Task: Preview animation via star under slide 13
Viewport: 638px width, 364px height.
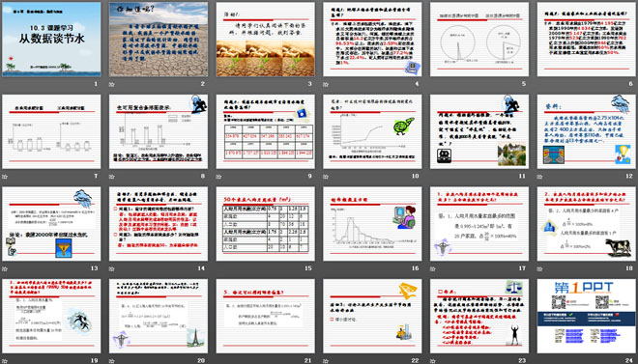Action: (x=5, y=268)
